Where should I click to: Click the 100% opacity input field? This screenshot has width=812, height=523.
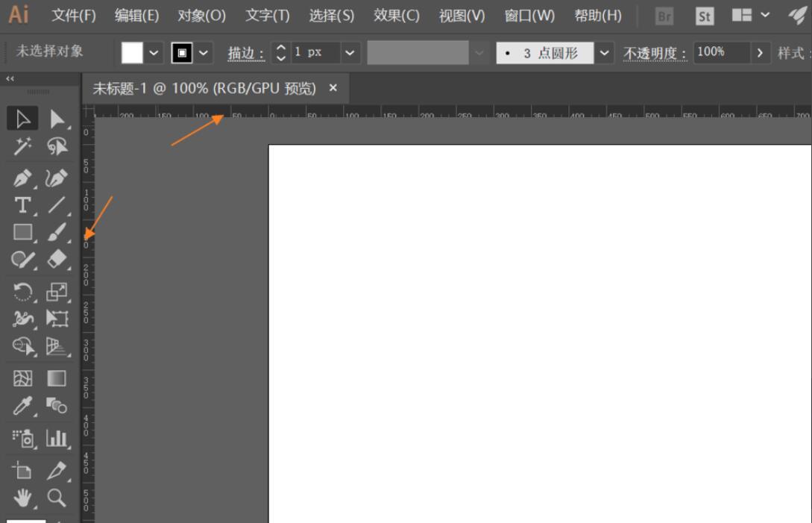pyautogui.click(x=721, y=52)
